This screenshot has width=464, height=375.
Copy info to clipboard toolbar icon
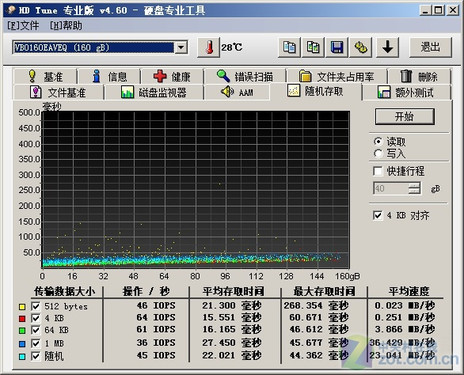tap(289, 47)
